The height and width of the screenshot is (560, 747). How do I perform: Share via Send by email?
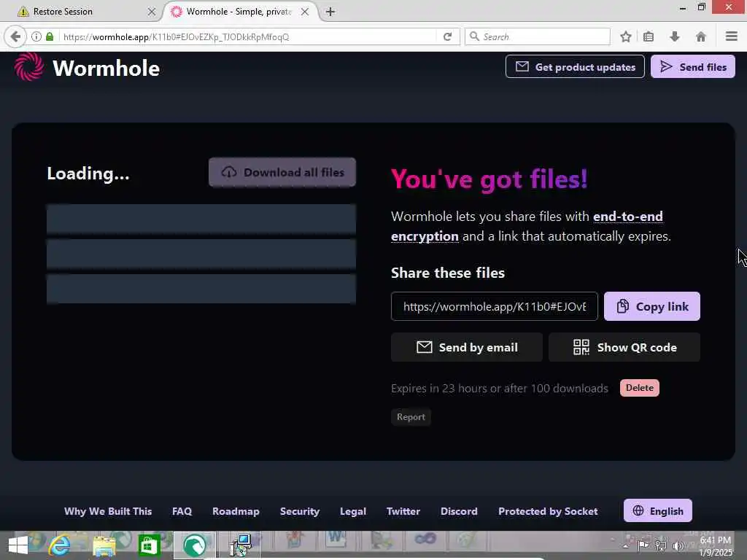point(466,347)
